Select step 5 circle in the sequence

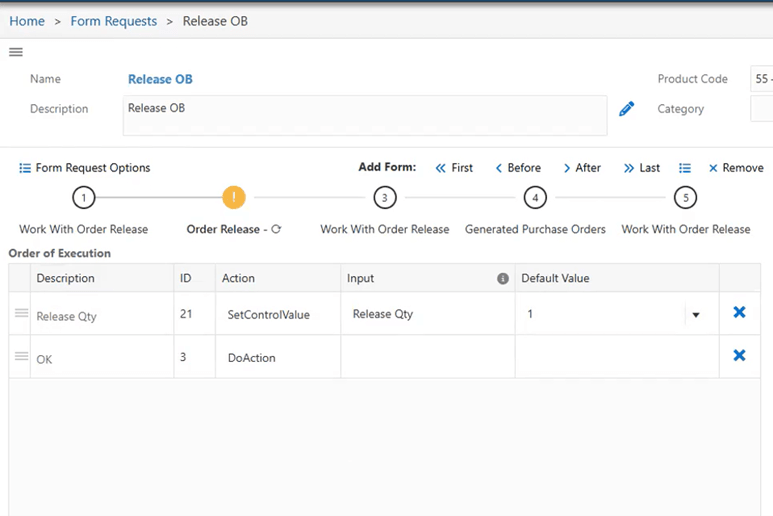pos(685,198)
